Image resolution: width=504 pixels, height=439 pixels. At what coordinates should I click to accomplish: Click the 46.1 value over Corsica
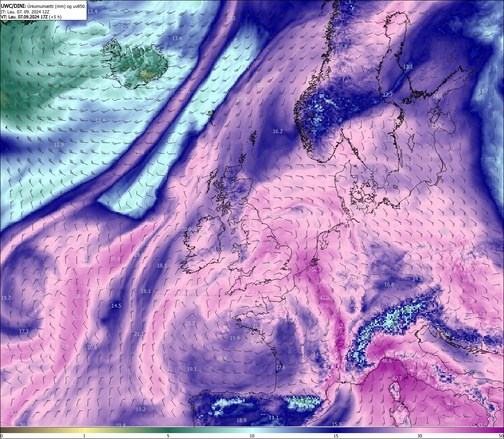tap(401, 404)
